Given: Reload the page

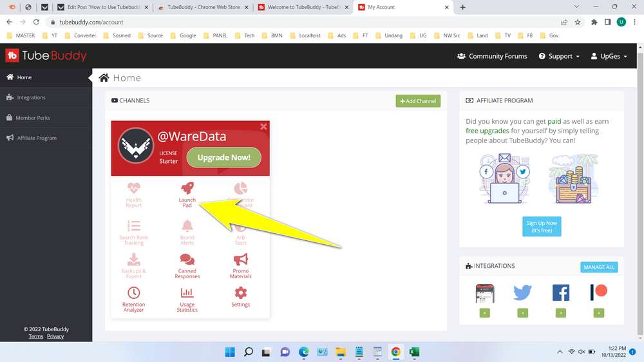Looking at the screenshot, I should click(36, 22).
